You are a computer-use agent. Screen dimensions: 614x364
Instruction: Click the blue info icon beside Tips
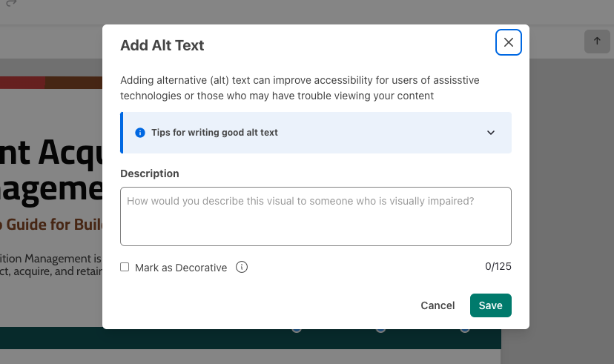(139, 133)
